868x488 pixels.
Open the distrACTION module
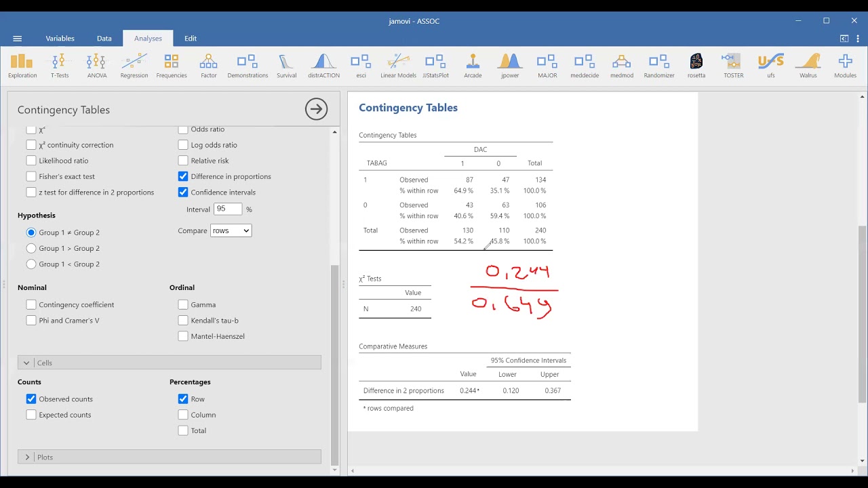point(323,66)
